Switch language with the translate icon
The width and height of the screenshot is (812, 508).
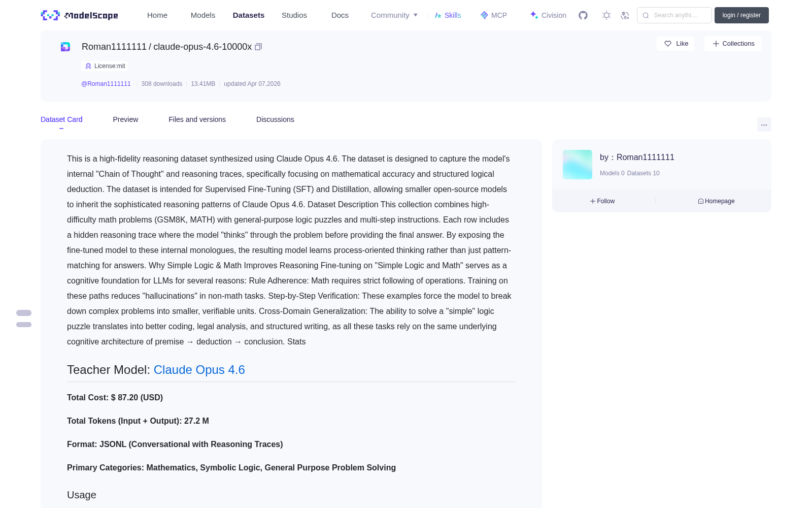coord(625,15)
